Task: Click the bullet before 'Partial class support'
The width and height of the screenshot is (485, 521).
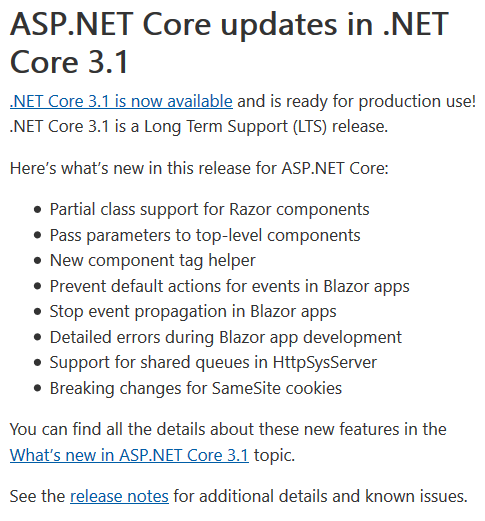Action: coord(38,210)
